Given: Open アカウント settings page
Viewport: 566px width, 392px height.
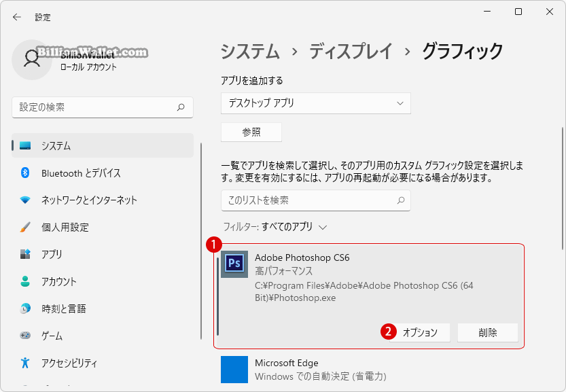Looking at the screenshot, I should (x=103, y=281).
